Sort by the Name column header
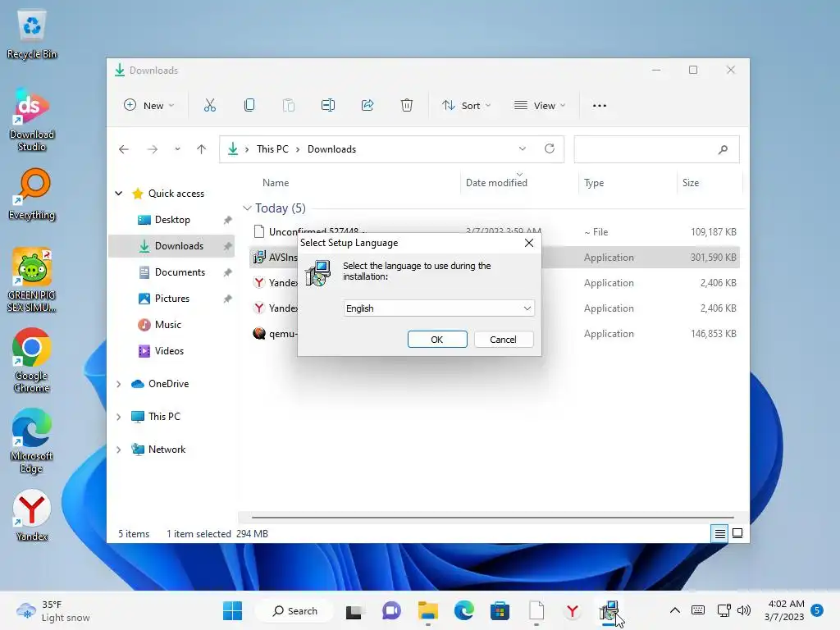Viewport: 840px width, 630px height. point(276,183)
